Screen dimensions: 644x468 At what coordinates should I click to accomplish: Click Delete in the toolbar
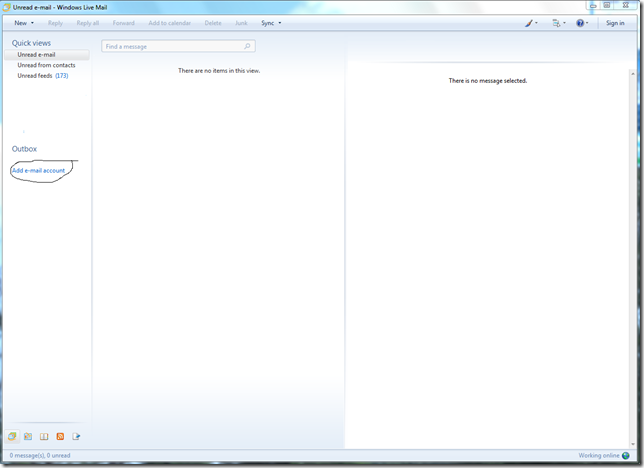(213, 23)
